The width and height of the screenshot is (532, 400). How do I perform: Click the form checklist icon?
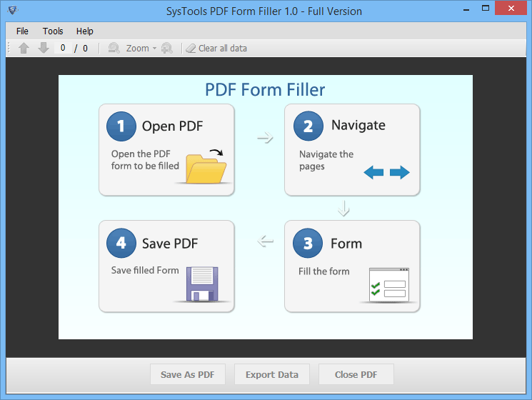pyautogui.click(x=389, y=285)
